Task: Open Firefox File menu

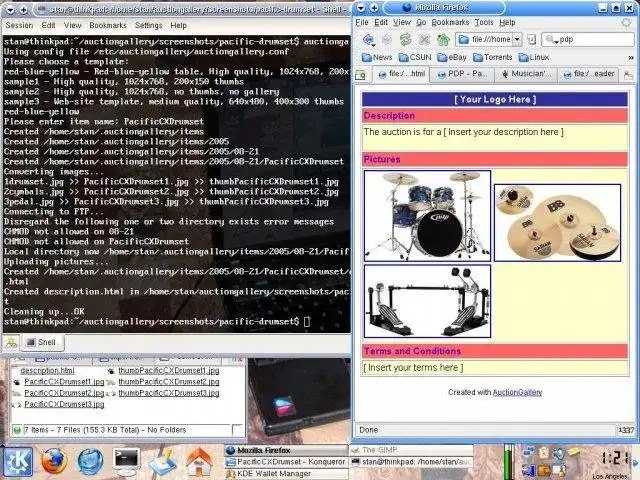Action: click(x=362, y=22)
